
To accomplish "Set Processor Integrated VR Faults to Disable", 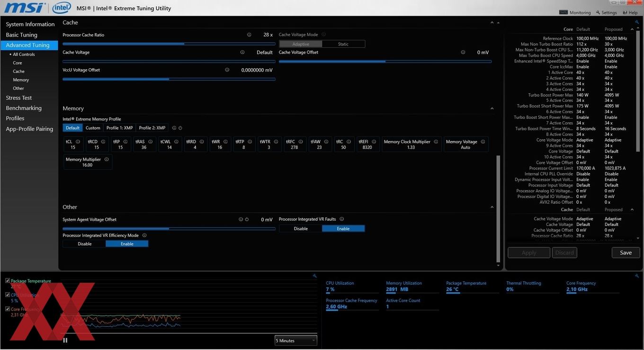I will (x=301, y=228).
